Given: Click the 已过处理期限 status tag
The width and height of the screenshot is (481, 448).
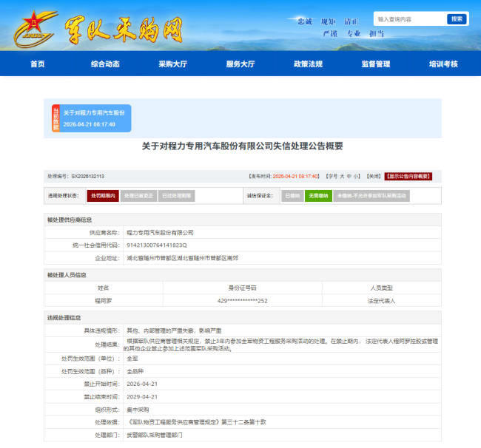Looking at the screenshot, I should pyautogui.click(x=177, y=196).
